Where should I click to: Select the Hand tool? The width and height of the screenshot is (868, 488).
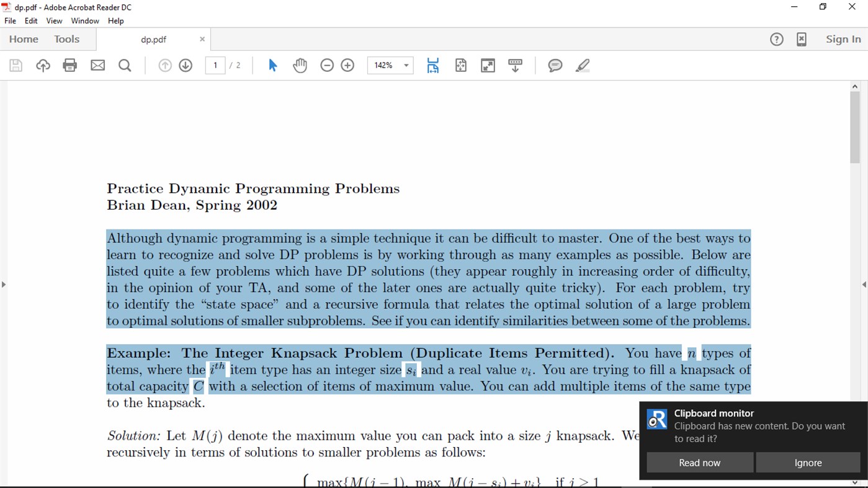pyautogui.click(x=300, y=64)
